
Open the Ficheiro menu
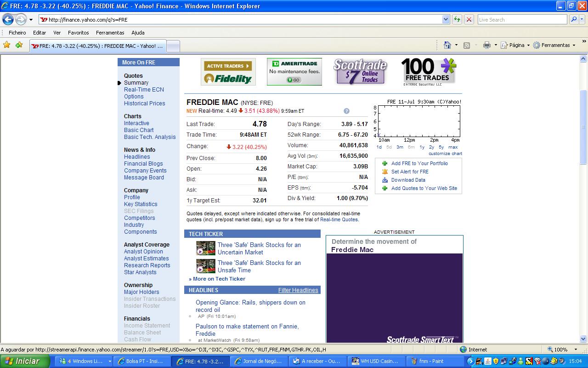click(17, 33)
